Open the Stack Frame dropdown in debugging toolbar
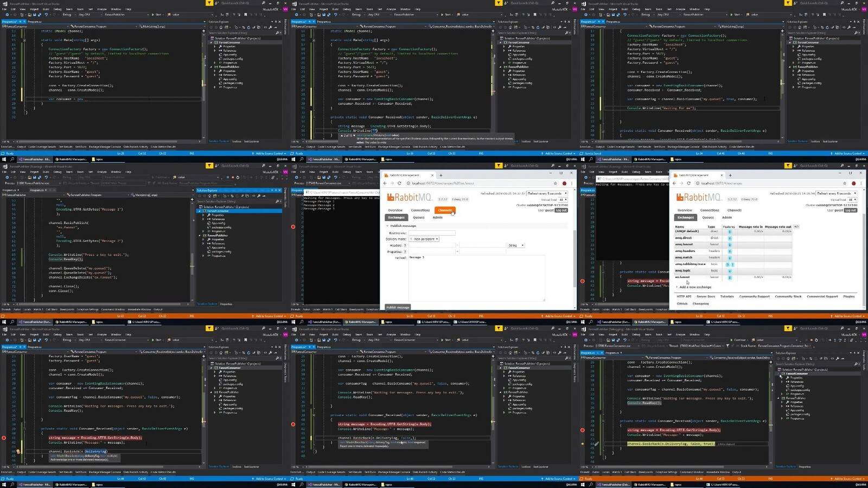This screenshot has height=488, width=868. pyautogui.click(x=786, y=346)
